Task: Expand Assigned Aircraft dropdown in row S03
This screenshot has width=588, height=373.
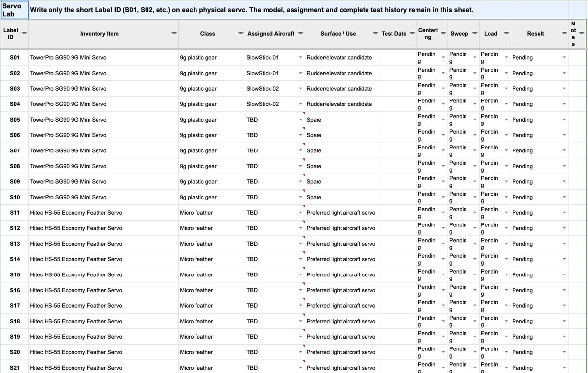Action: (301, 89)
